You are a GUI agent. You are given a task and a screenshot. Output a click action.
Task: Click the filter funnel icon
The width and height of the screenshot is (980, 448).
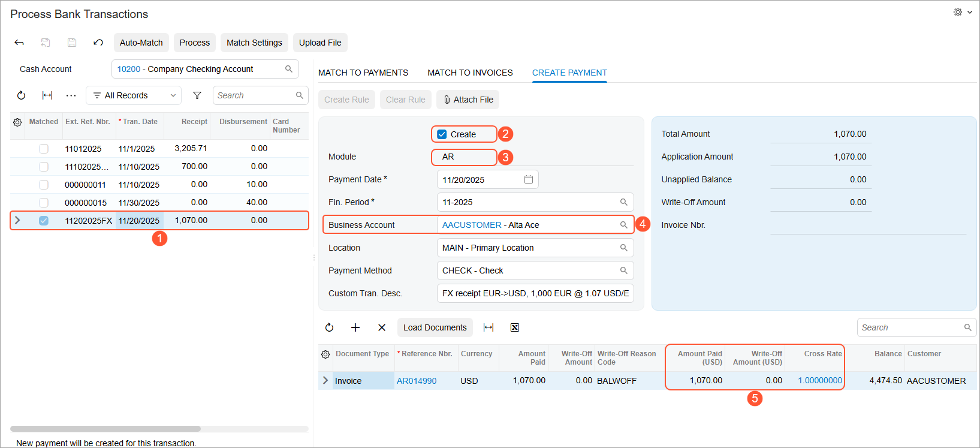197,95
